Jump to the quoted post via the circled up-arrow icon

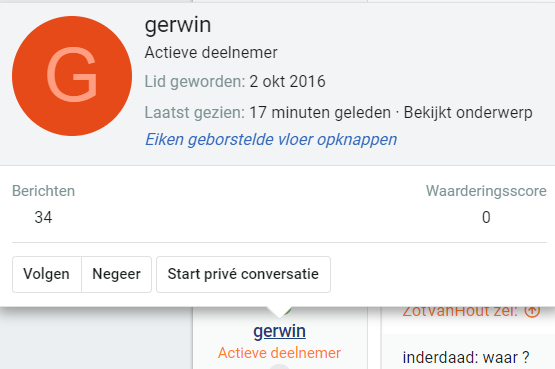pyautogui.click(x=532, y=311)
